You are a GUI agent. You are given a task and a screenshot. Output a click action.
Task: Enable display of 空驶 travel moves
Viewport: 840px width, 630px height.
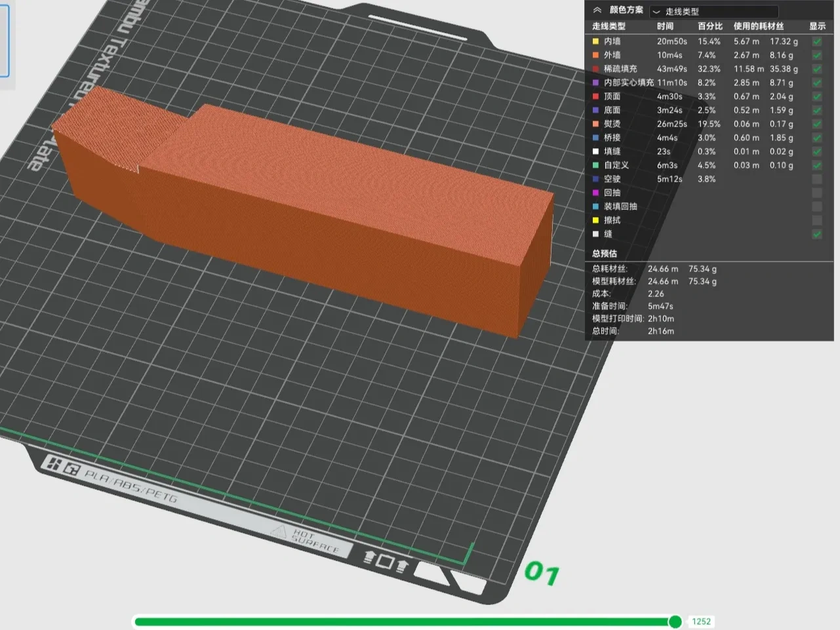pyautogui.click(x=817, y=179)
